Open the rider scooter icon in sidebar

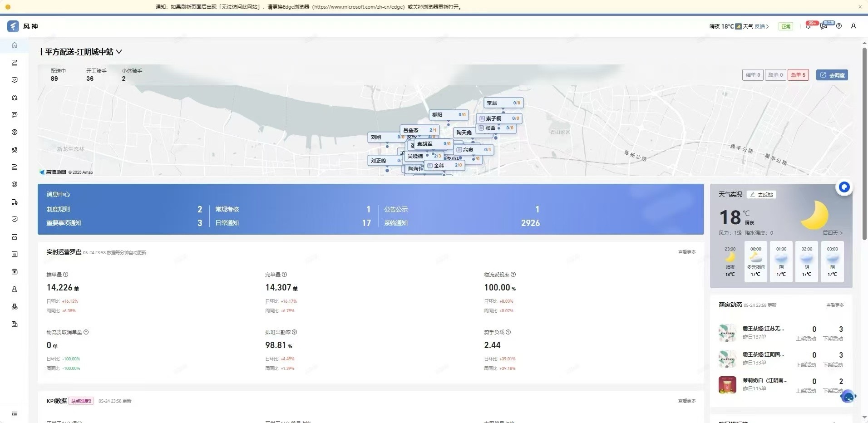click(x=15, y=150)
